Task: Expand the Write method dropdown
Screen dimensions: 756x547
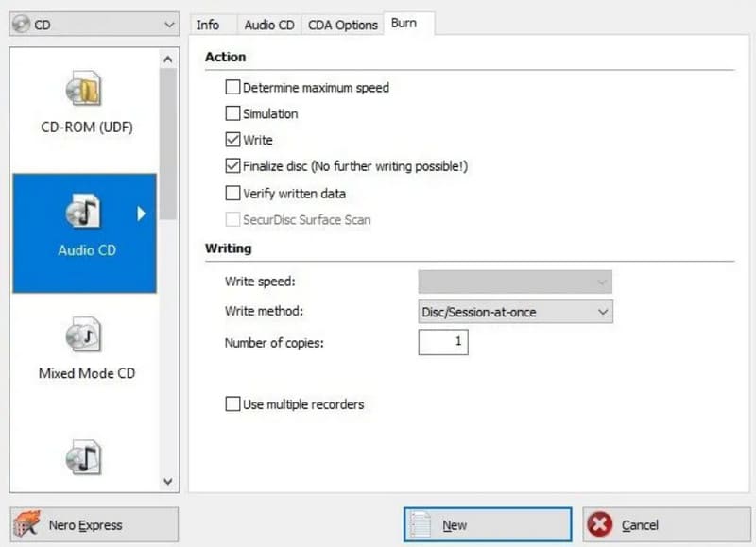Action: click(x=515, y=311)
